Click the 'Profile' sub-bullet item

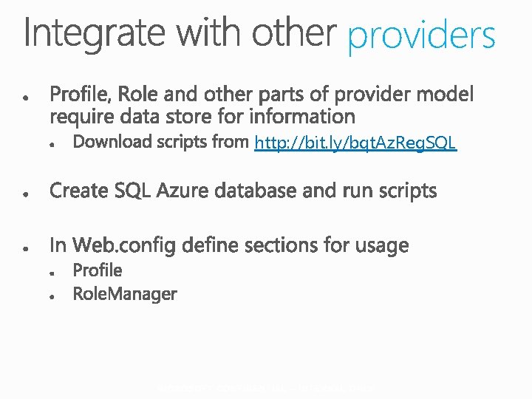tap(98, 270)
